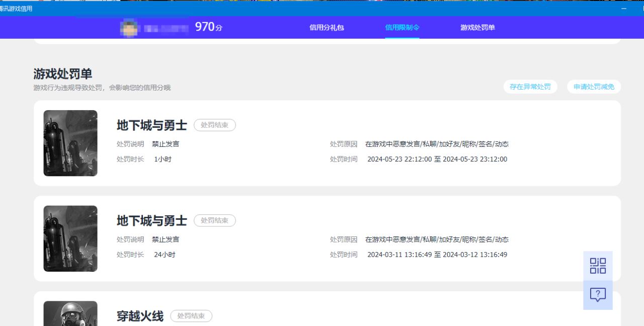This screenshot has height=326, width=644.
Task: Open game thumbnail of the 24小时 penalty card
Action: pyautogui.click(x=70, y=238)
